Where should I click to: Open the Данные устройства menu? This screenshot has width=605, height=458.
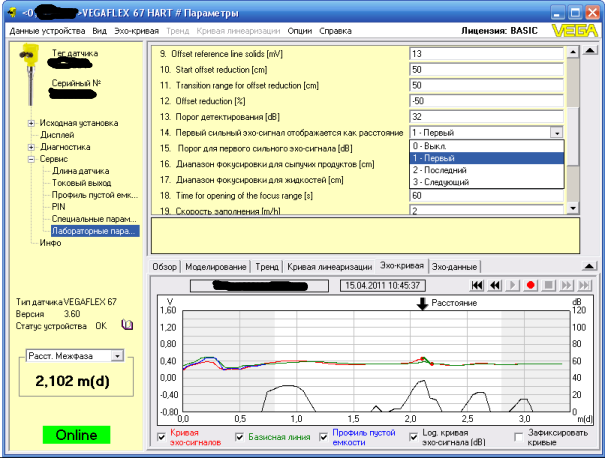(47, 31)
